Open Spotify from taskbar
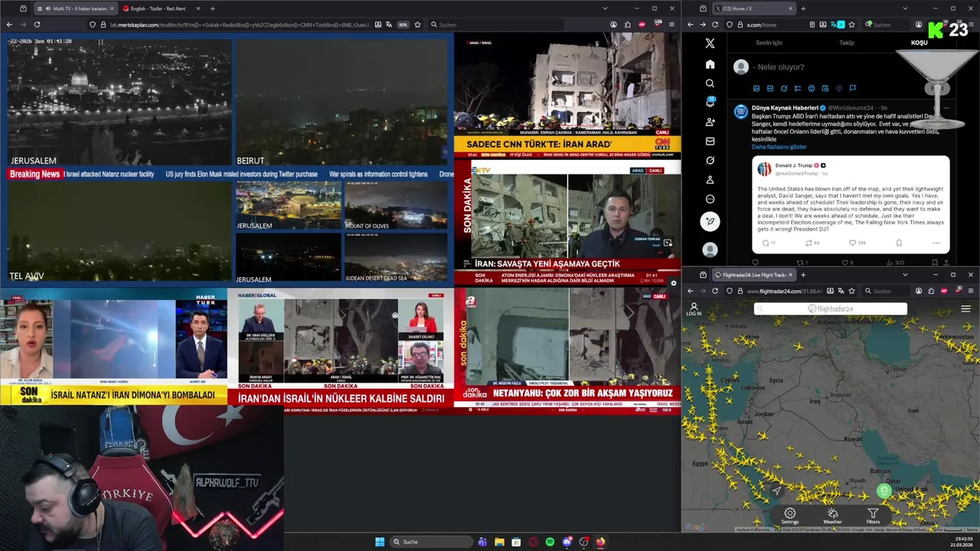The width and height of the screenshot is (980, 551). click(x=550, y=542)
